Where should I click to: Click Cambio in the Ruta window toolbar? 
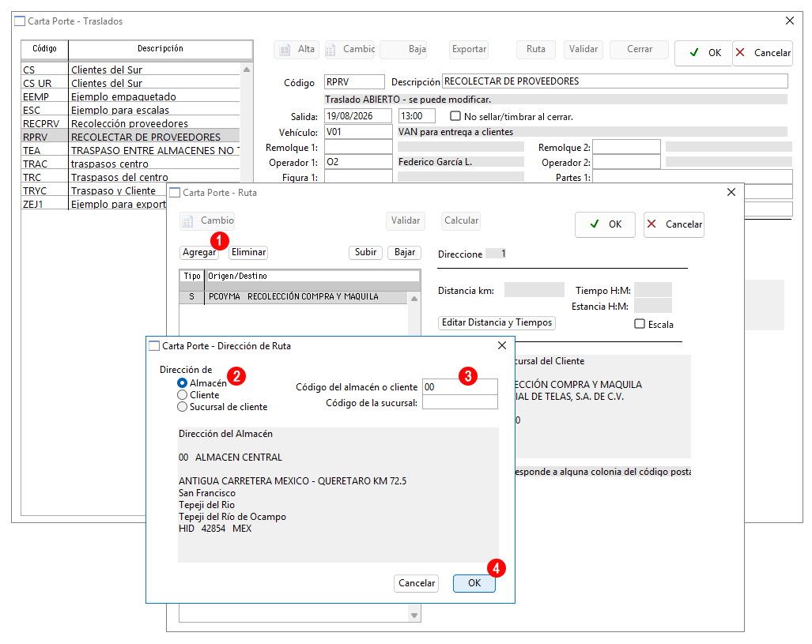(x=207, y=221)
